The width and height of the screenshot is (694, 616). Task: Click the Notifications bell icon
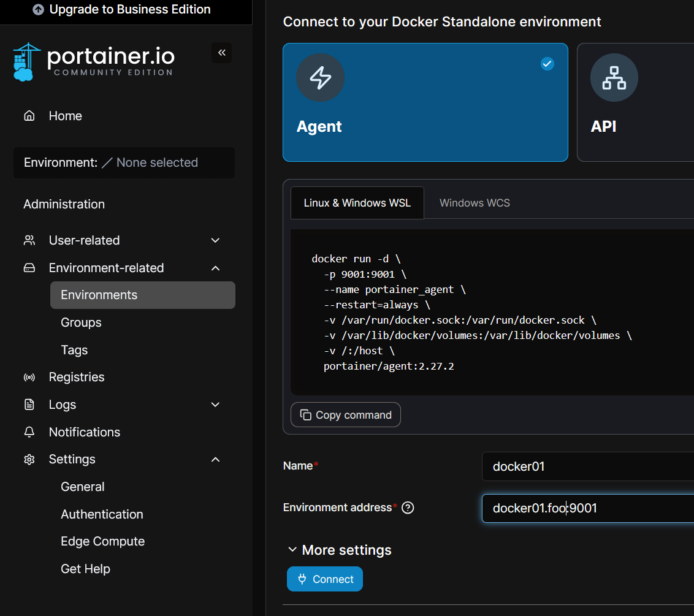29,432
